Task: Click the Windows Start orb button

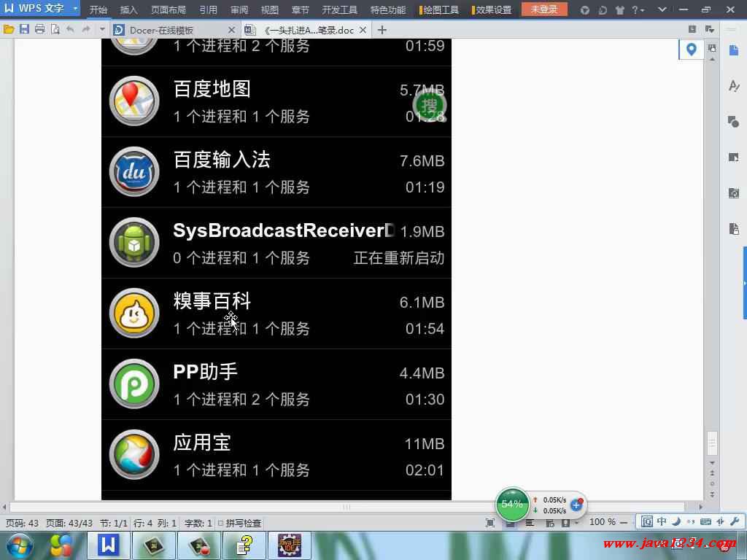Action: pos(19,545)
